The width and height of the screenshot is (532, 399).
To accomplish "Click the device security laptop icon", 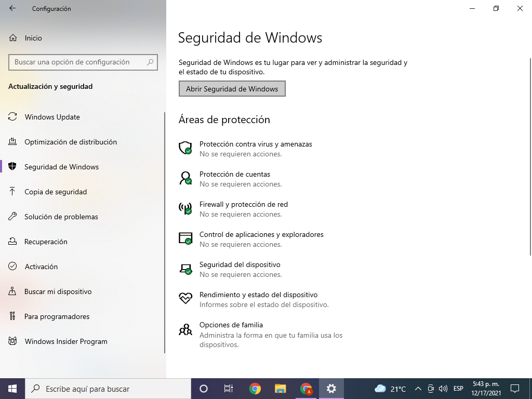I will pyautogui.click(x=185, y=269).
